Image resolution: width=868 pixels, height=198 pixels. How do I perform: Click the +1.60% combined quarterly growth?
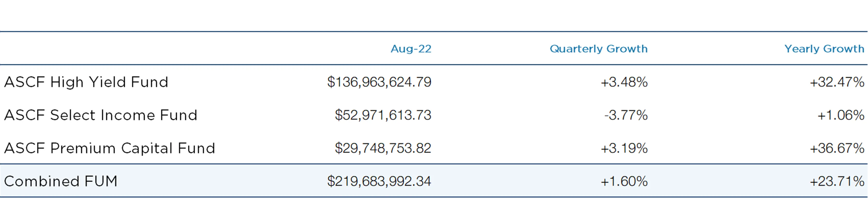[624, 181]
